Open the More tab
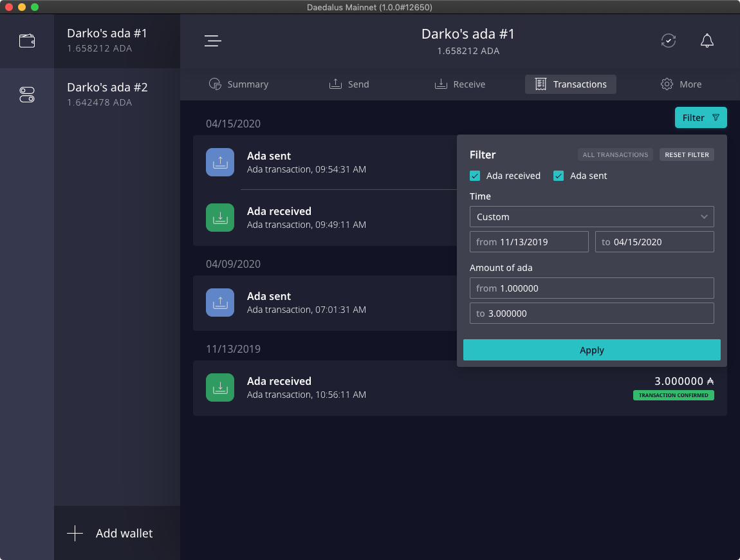740x560 pixels. click(681, 84)
